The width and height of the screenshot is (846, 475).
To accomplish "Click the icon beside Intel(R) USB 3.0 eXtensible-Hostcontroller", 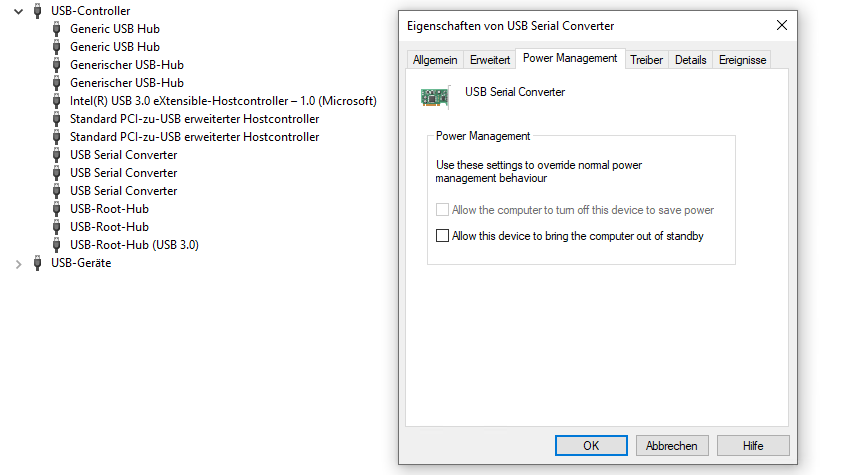I will point(56,101).
